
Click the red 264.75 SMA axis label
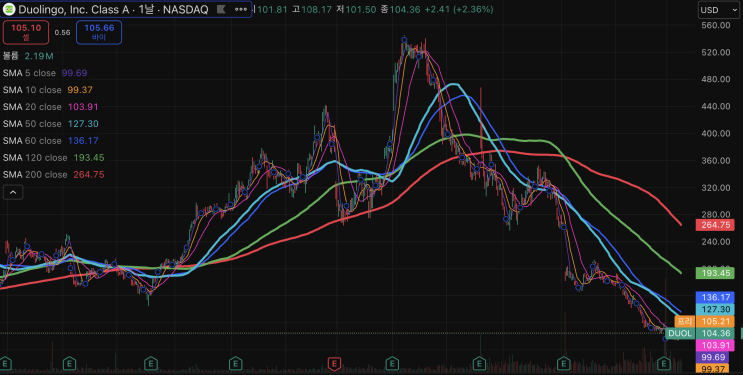coord(715,225)
